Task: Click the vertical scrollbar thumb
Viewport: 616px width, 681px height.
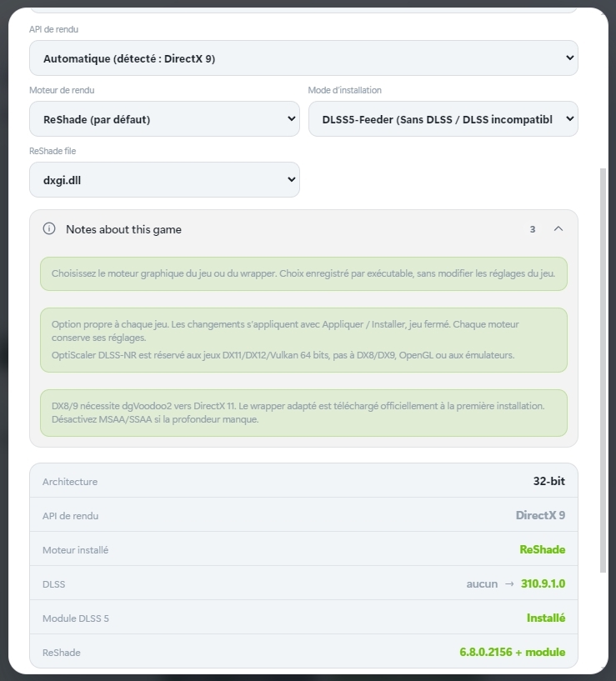Action: coord(603,370)
